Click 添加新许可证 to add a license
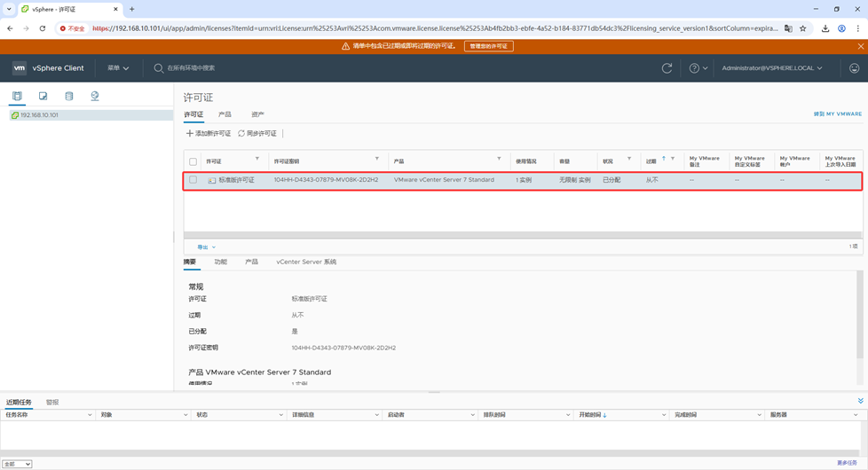 209,134
